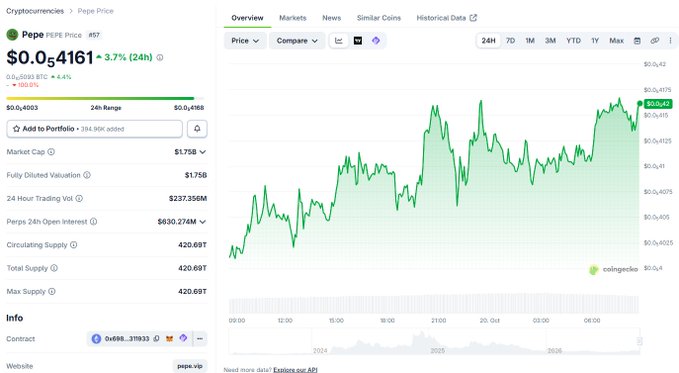Screen dimensions: 679x373
Task: Open the Compare dropdown
Action: (x=297, y=41)
